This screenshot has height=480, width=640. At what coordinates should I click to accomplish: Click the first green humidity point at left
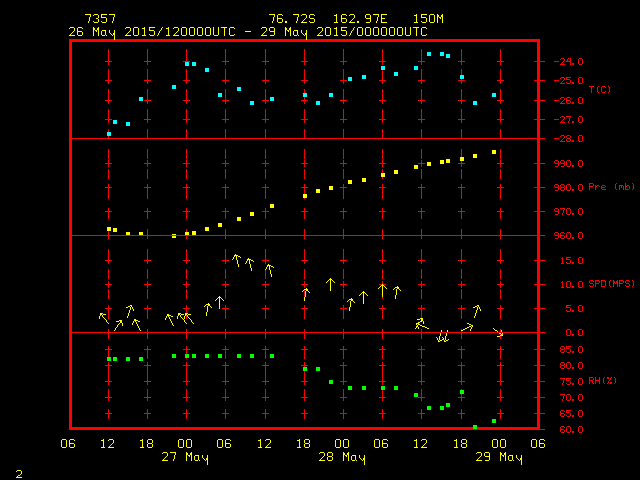click(109, 359)
